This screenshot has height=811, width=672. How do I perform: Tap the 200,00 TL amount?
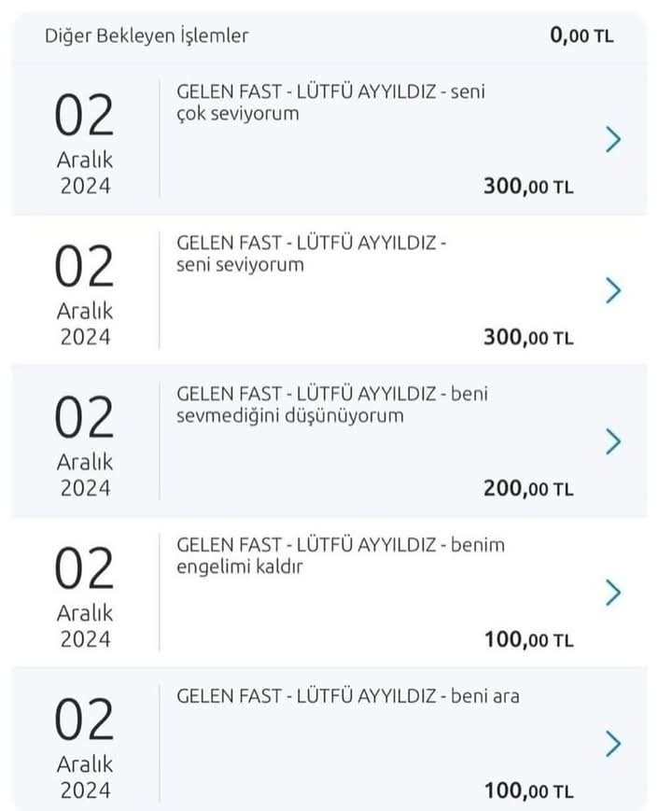click(528, 488)
